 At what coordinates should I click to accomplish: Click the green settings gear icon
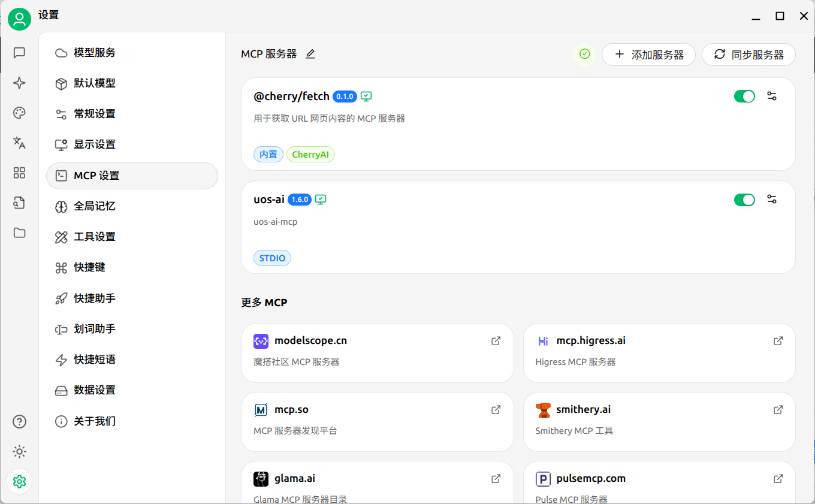(19, 481)
